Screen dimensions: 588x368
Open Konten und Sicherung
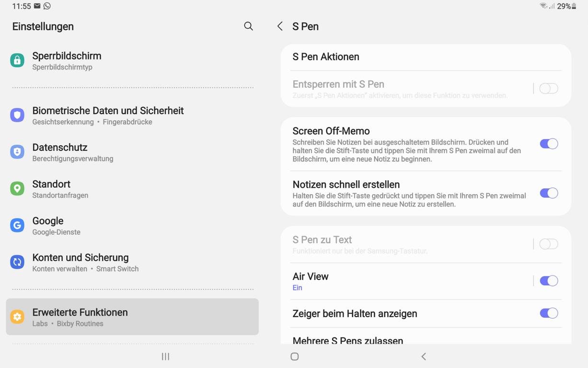pyautogui.click(x=132, y=262)
